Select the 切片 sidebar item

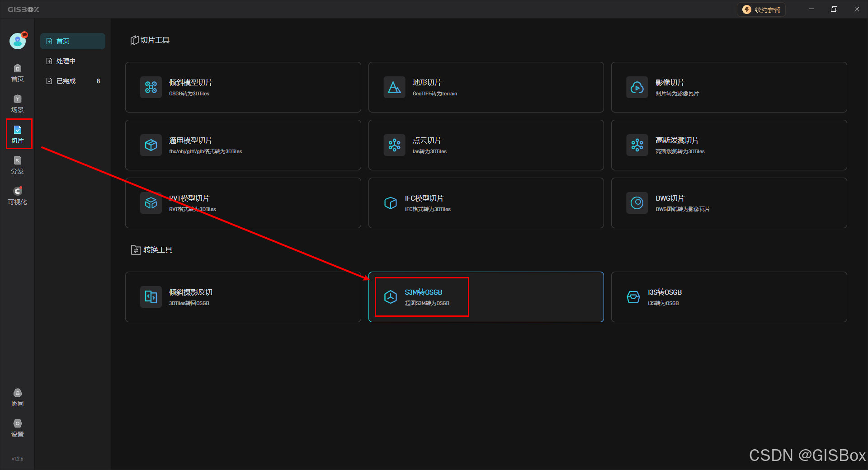[x=17, y=135]
